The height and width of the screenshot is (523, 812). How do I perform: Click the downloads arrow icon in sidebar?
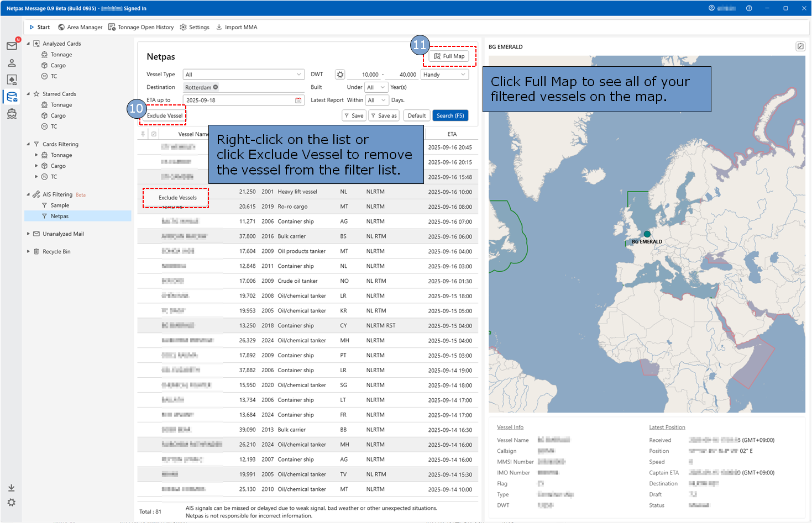point(11,488)
